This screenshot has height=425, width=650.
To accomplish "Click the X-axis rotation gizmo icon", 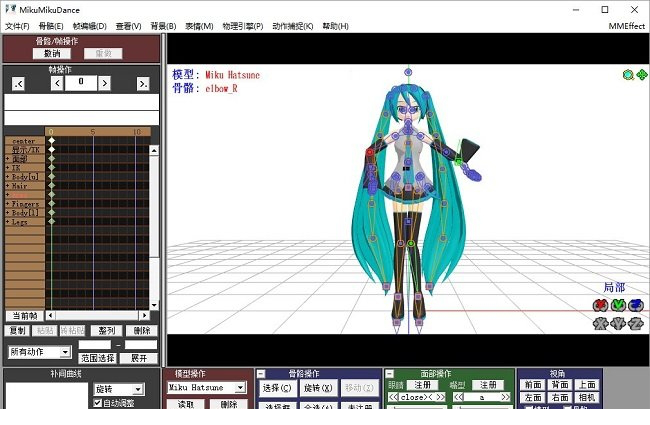I will (600, 306).
